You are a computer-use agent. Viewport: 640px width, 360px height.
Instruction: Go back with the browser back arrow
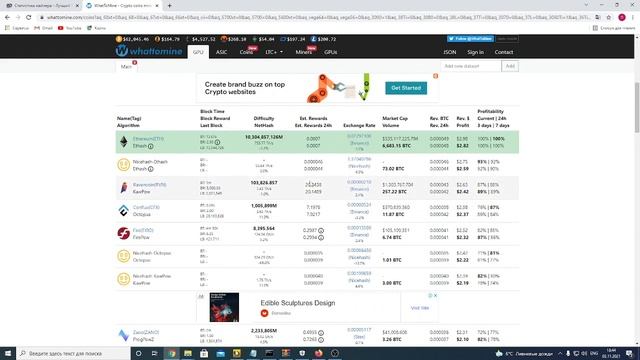pyautogui.click(x=7, y=18)
